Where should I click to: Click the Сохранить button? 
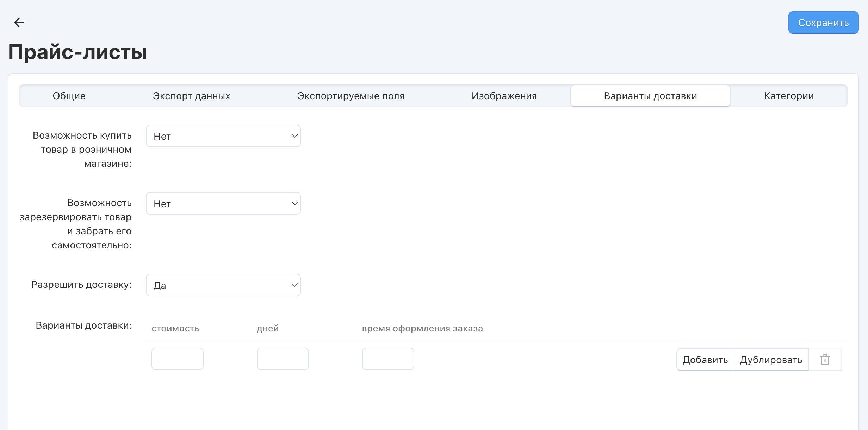[x=823, y=23]
